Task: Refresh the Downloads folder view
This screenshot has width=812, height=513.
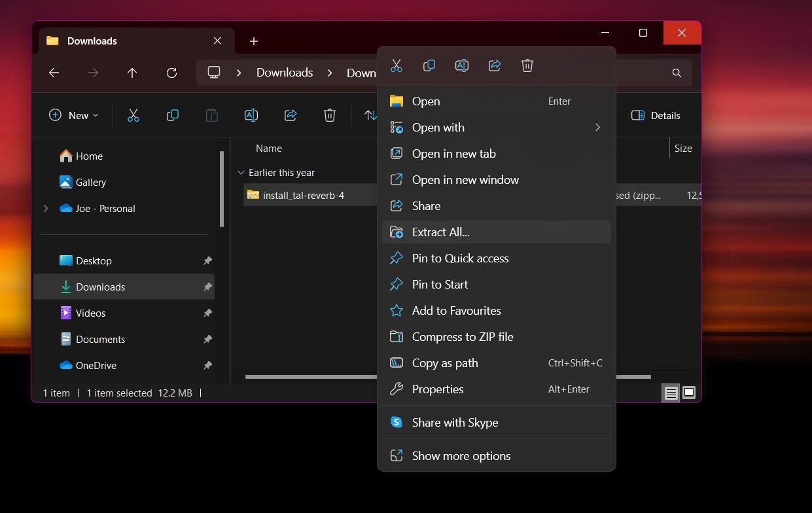Action: pos(171,73)
